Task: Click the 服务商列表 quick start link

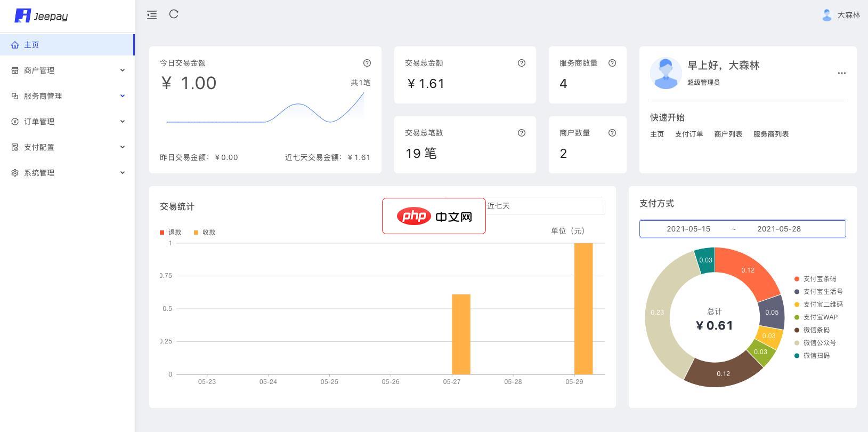Action: click(771, 134)
